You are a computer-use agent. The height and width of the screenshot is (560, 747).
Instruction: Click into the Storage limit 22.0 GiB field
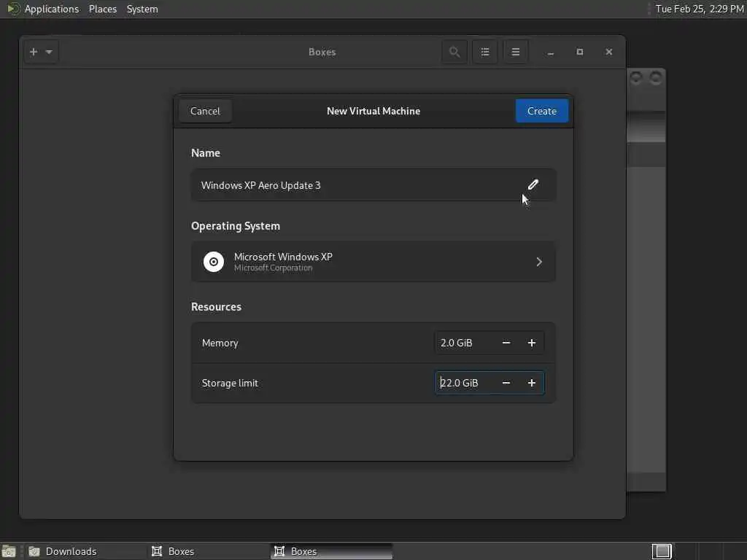[465, 383]
